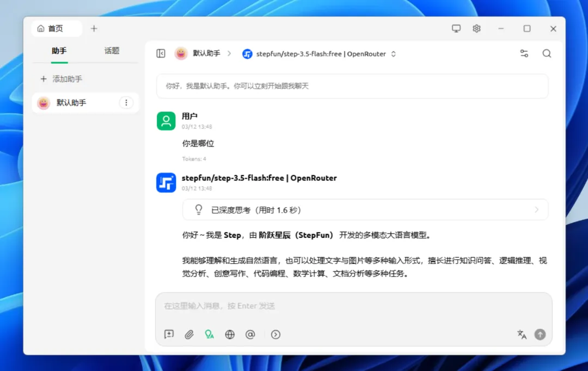This screenshot has width=588, height=371.
Task: Start a new topic with plus-message icon
Action: [x=169, y=334]
